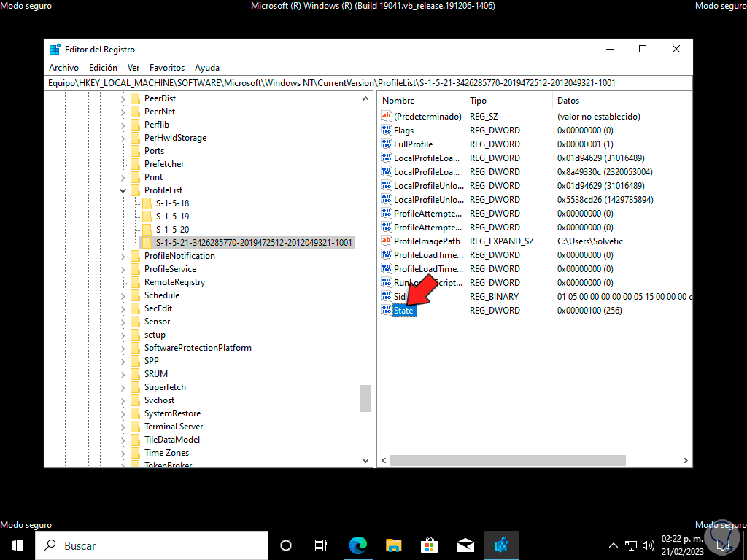Open the Windows Start menu

(18, 545)
